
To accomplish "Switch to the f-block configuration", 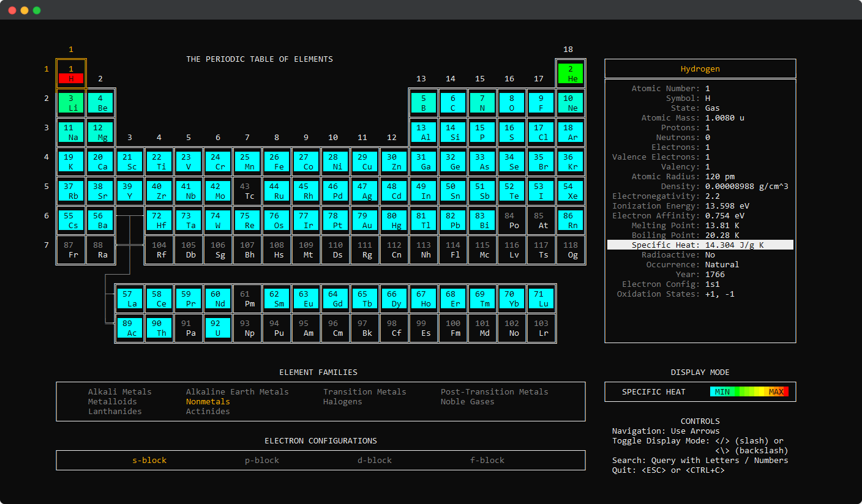I will (487, 461).
